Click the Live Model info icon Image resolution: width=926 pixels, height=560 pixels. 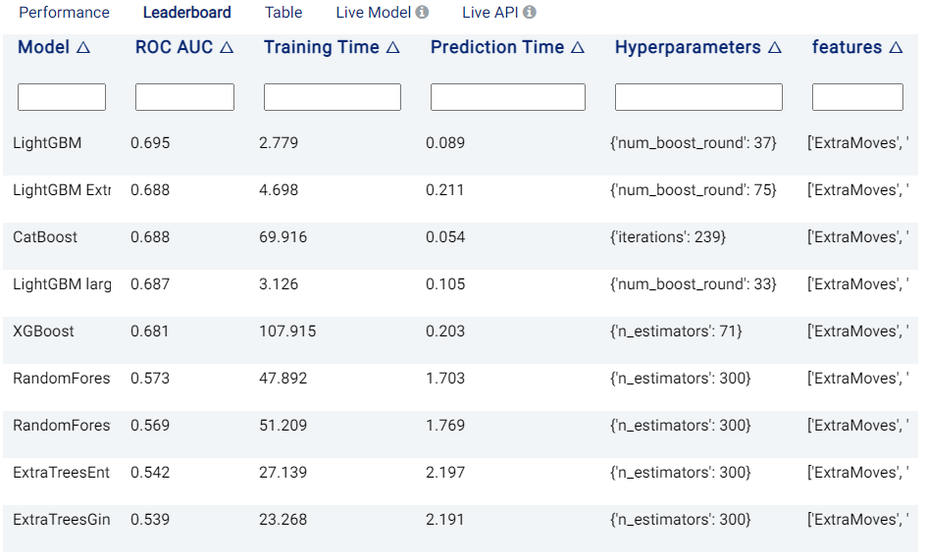point(422,13)
